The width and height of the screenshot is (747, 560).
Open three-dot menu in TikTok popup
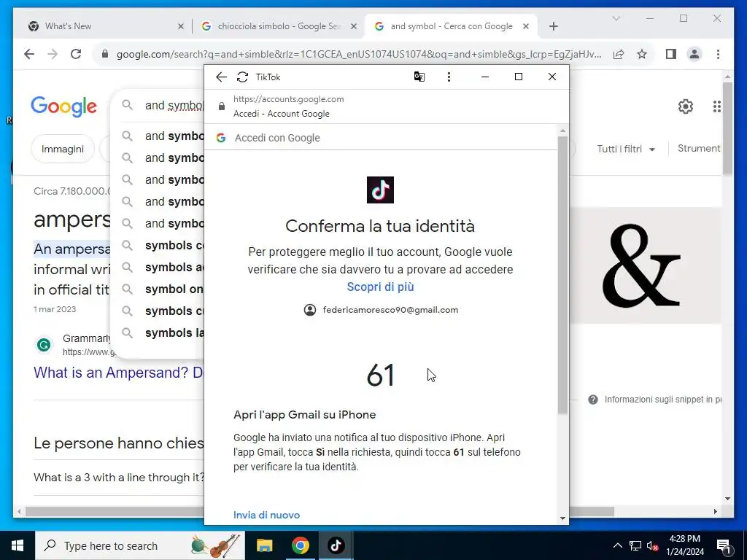pos(449,77)
